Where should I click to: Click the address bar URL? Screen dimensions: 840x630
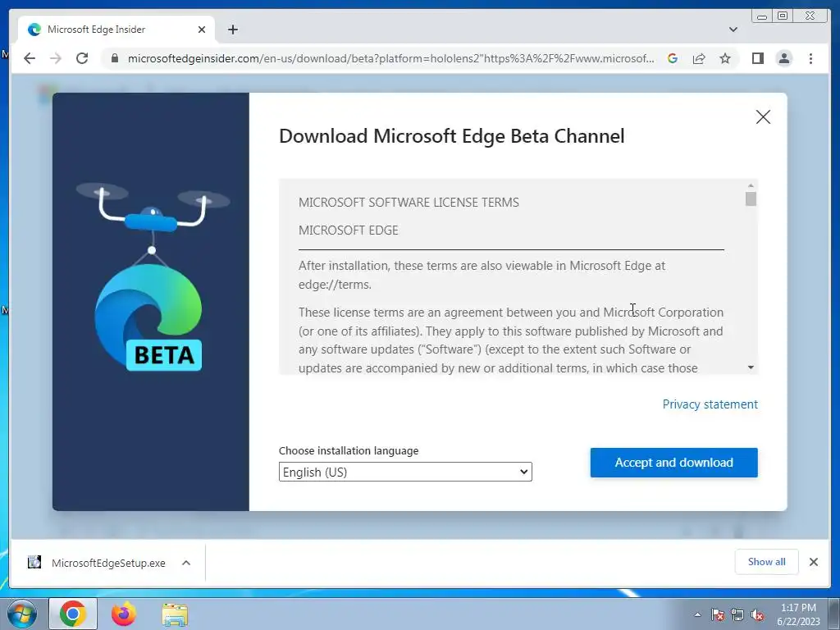point(390,58)
